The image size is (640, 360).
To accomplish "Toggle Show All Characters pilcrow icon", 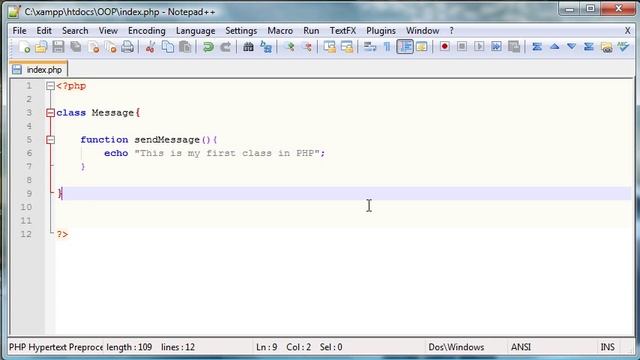I will [387, 47].
